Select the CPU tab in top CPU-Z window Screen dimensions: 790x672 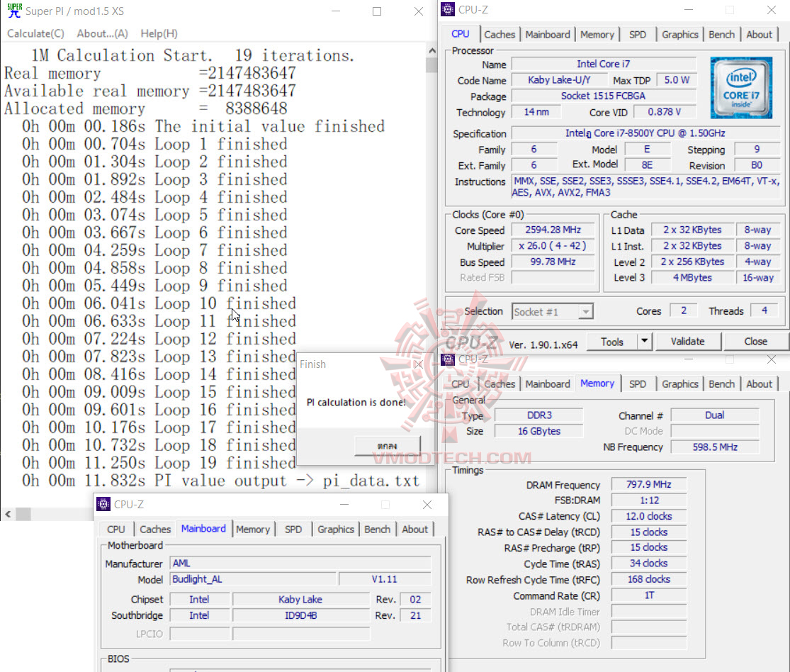pyautogui.click(x=460, y=34)
